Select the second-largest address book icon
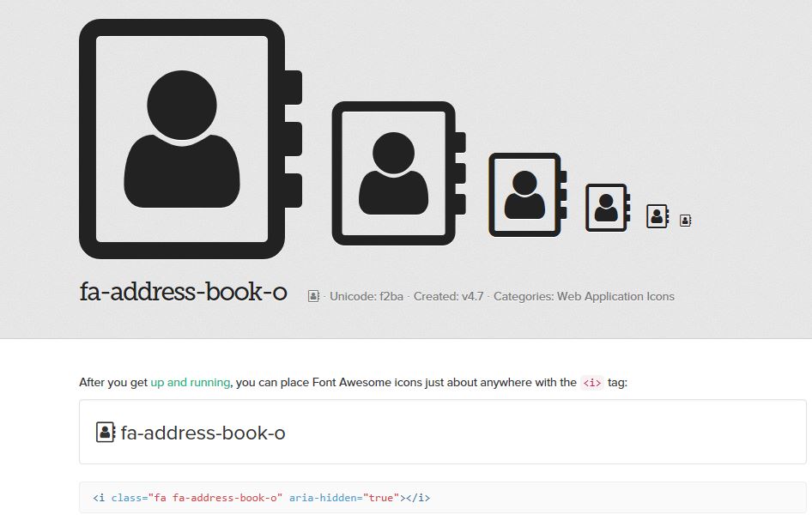This screenshot has width=812, height=521. click(x=395, y=172)
